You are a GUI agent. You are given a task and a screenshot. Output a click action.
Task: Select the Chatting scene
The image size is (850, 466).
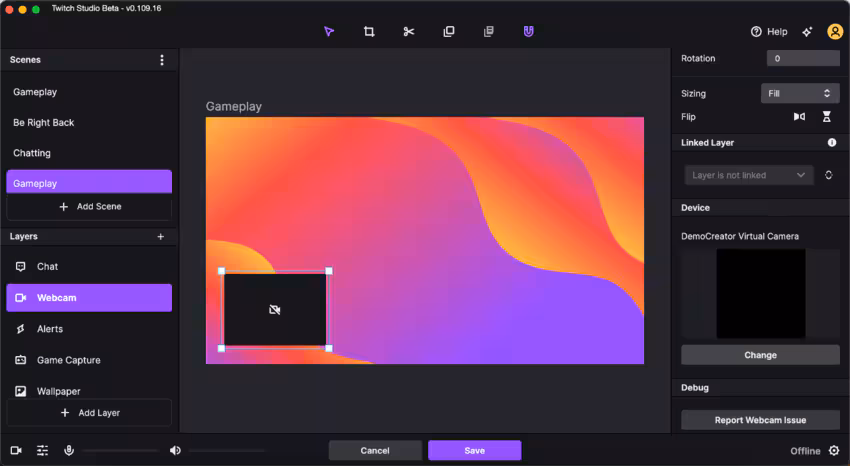click(89, 153)
